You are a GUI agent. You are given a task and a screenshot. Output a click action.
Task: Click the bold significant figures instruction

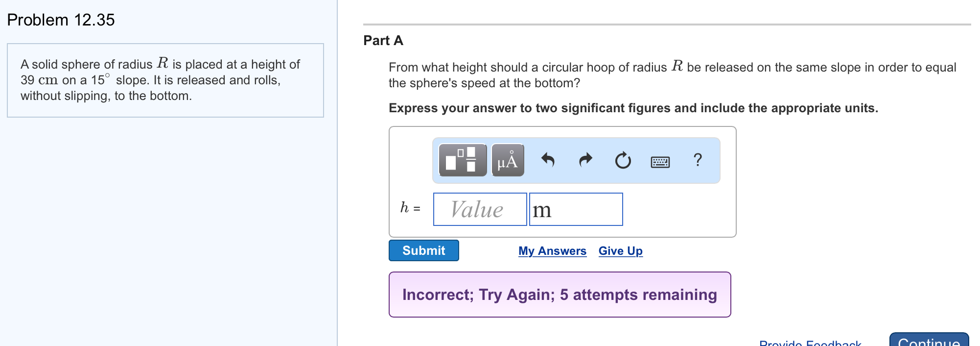click(633, 108)
